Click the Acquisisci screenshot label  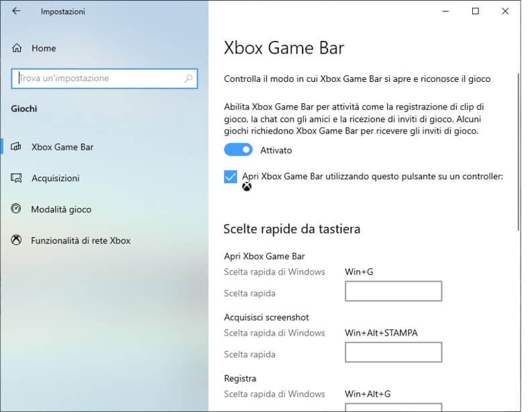(x=266, y=317)
